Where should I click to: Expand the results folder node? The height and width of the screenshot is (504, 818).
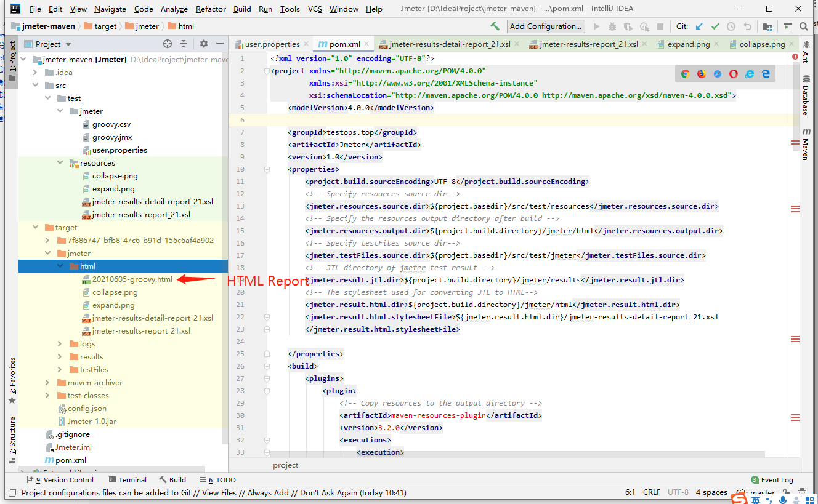60,357
